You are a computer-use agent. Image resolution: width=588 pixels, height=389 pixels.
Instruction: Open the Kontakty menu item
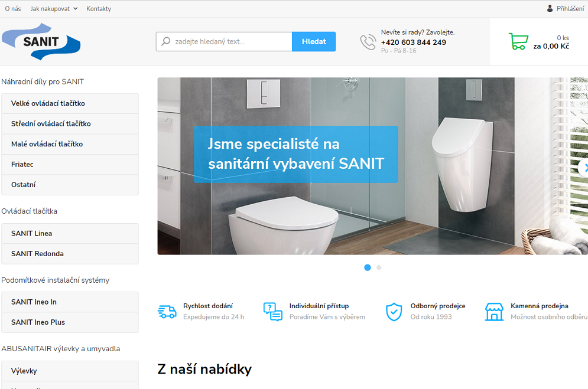pyautogui.click(x=99, y=9)
